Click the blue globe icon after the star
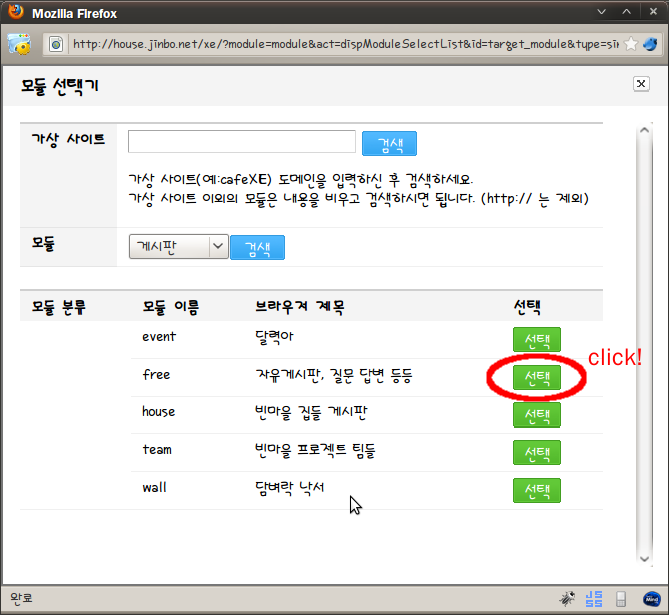 [x=650, y=44]
